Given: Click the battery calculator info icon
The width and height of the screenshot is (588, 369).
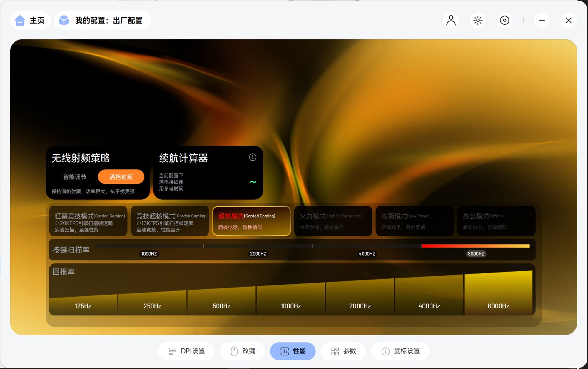Looking at the screenshot, I should (253, 157).
